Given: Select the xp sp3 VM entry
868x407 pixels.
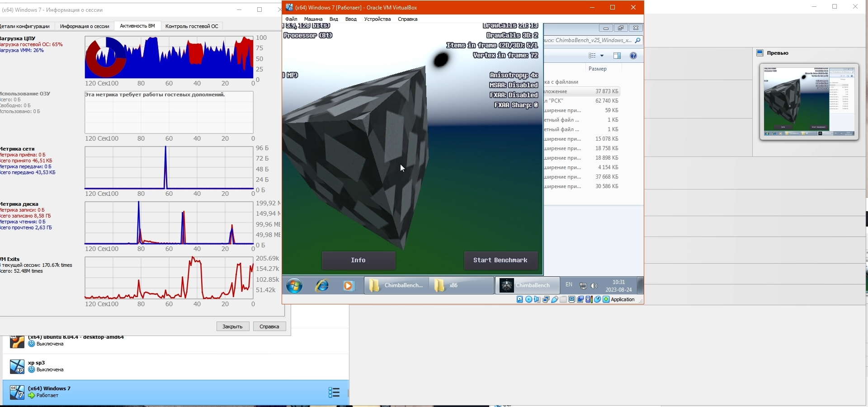Looking at the screenshot, I should tap(176, 367).
